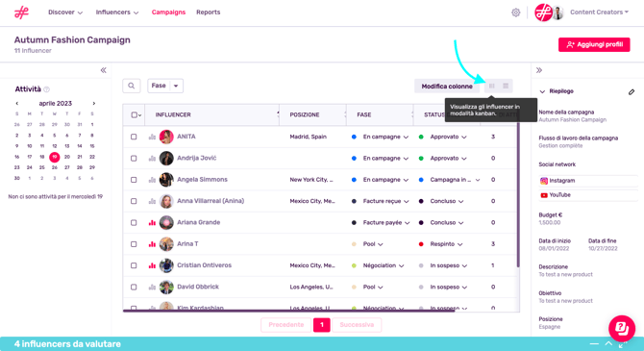Click the Instagram icon in Social network
Viewport: 644px width, 351px height.
coord(544,181)
